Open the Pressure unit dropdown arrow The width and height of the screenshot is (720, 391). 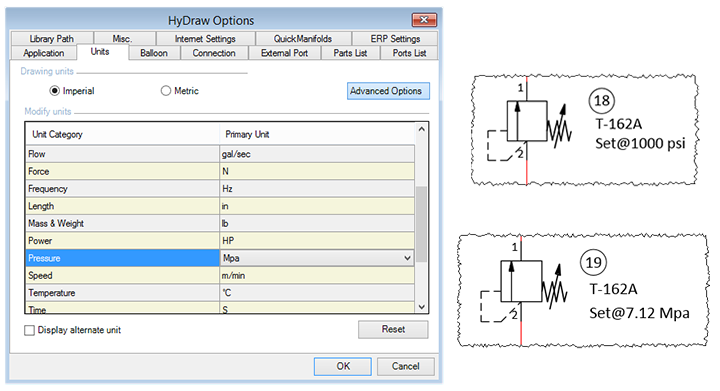pyautogui.click(x=407, y=258)
